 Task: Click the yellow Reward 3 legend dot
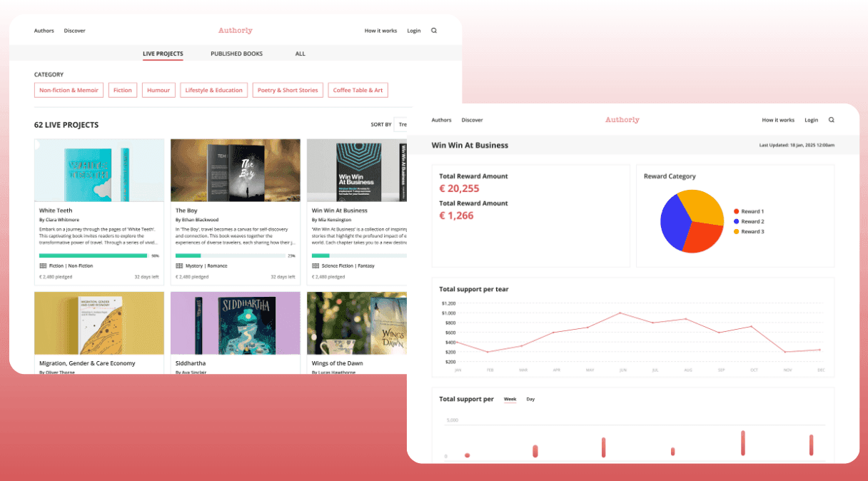[x=737, y=231]
